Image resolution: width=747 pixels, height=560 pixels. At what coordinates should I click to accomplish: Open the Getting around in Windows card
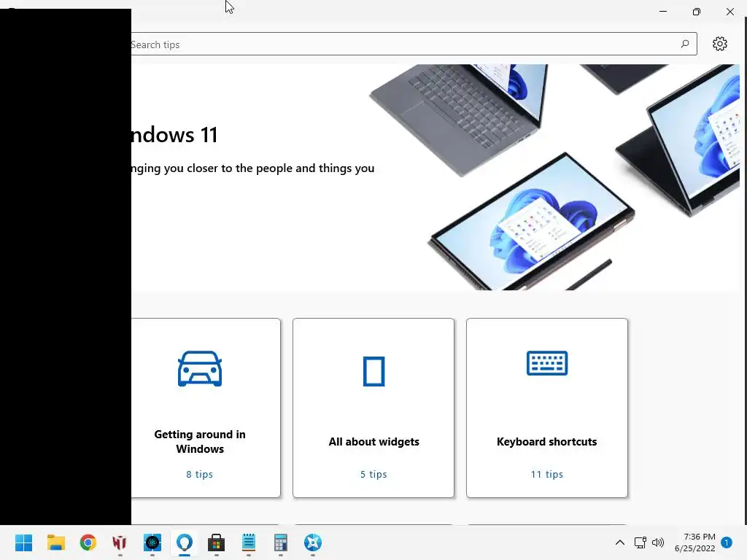coord(206,408)
